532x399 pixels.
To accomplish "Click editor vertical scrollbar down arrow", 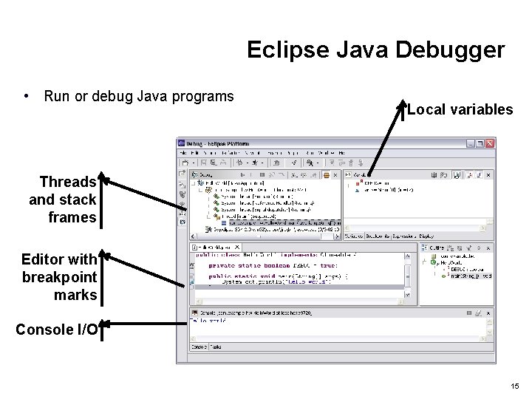I will coord(408,295).
